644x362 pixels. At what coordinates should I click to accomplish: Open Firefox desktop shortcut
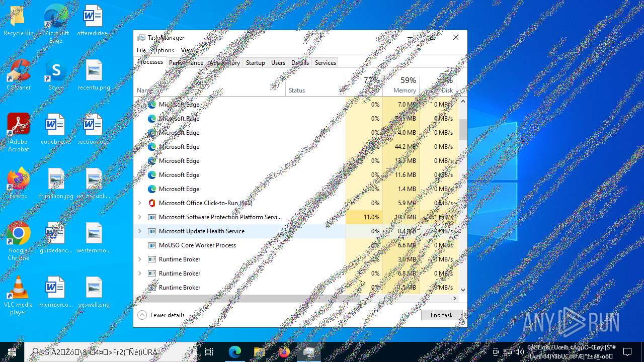[18, 184]
